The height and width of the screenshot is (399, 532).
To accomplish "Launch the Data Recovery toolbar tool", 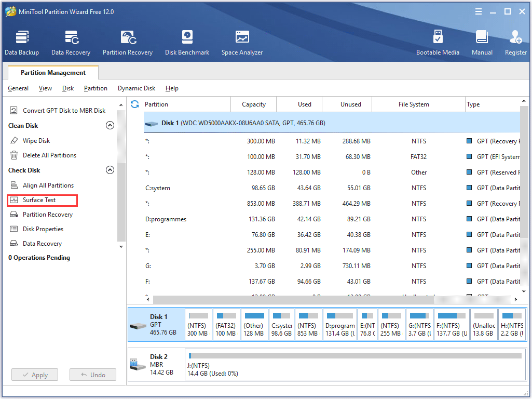I will point(71,43).
